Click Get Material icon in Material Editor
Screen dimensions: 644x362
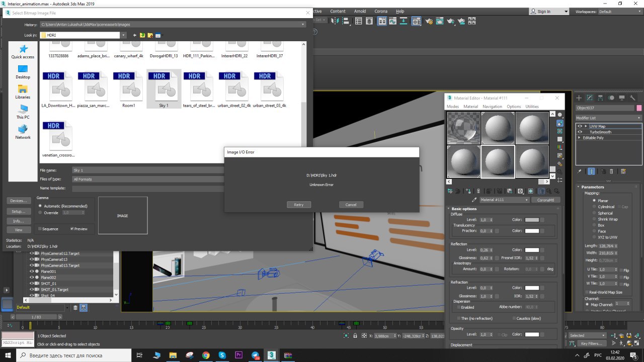point(451,191)
